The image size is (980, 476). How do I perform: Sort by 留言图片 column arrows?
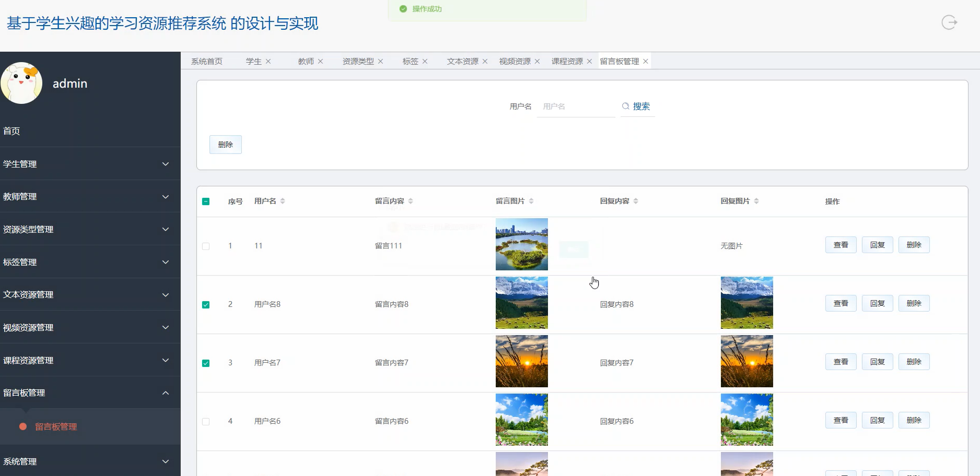pos(531,201)
